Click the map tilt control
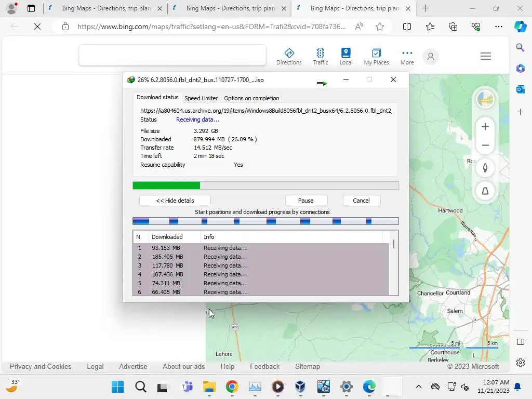The image size is (532, 399). (x=485, y=191)
